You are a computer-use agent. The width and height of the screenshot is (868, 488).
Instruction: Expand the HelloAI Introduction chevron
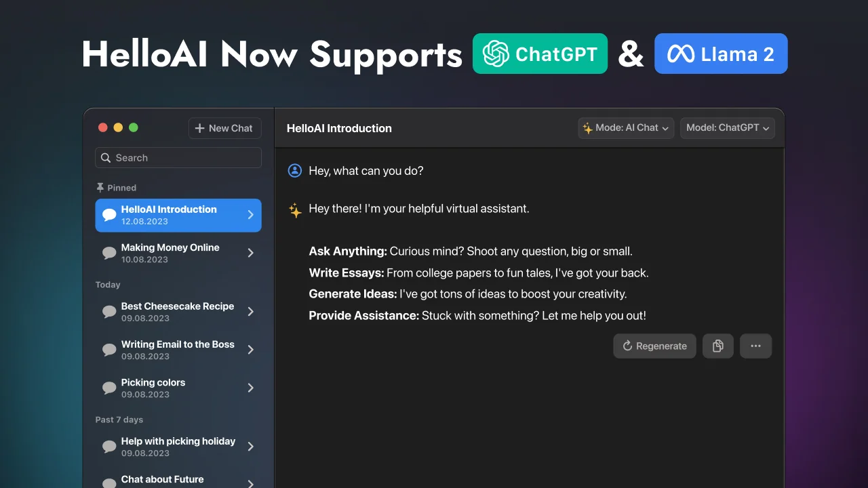(x=250, y=215)
